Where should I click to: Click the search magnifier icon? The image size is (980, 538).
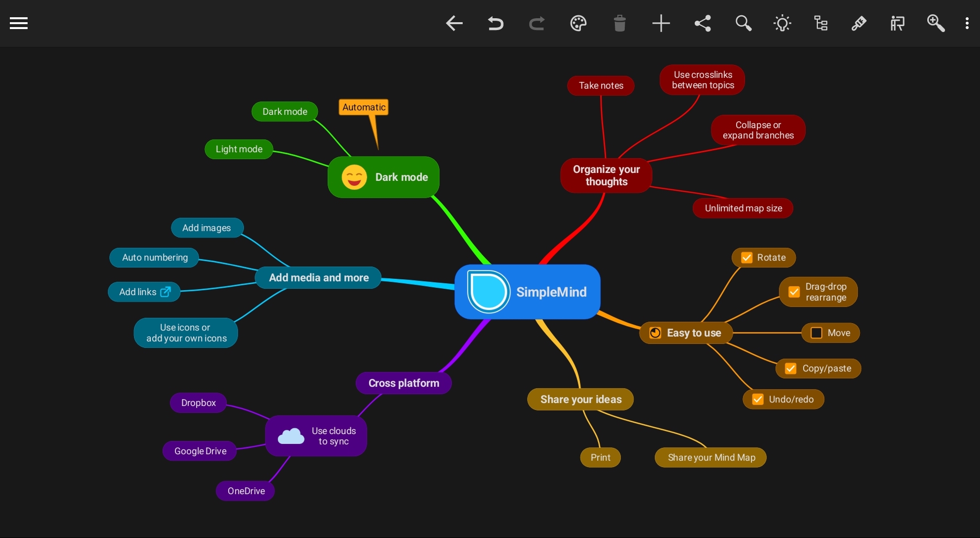coord(743,23)
